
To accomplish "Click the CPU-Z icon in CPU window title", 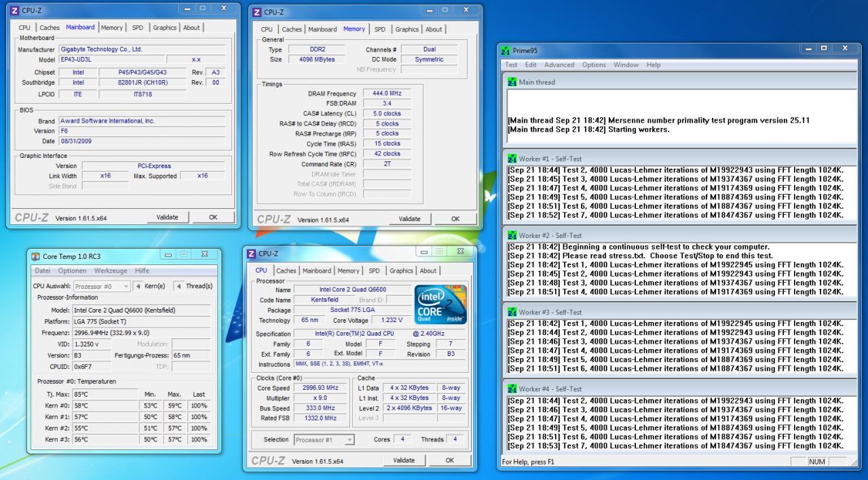I will (252, 254).
